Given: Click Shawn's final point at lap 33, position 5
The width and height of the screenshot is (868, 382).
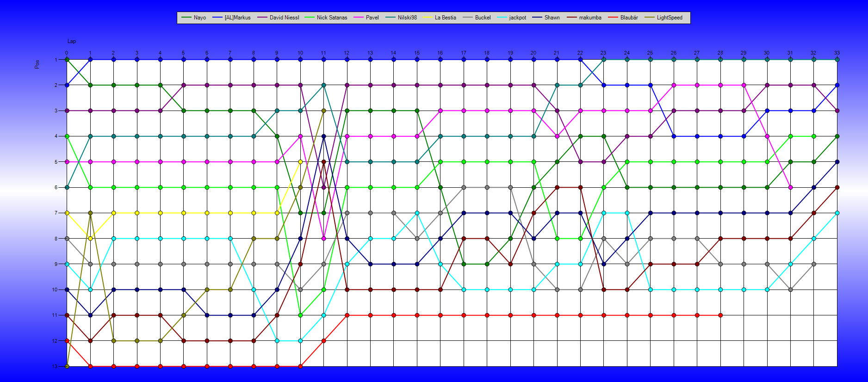Looking at the screenshot, I should (x=837, y=162).
